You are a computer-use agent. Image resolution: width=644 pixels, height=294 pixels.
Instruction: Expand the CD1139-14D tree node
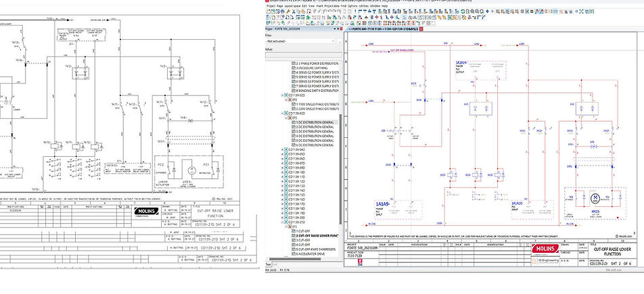pyautogui.click(x=283, y=190)
